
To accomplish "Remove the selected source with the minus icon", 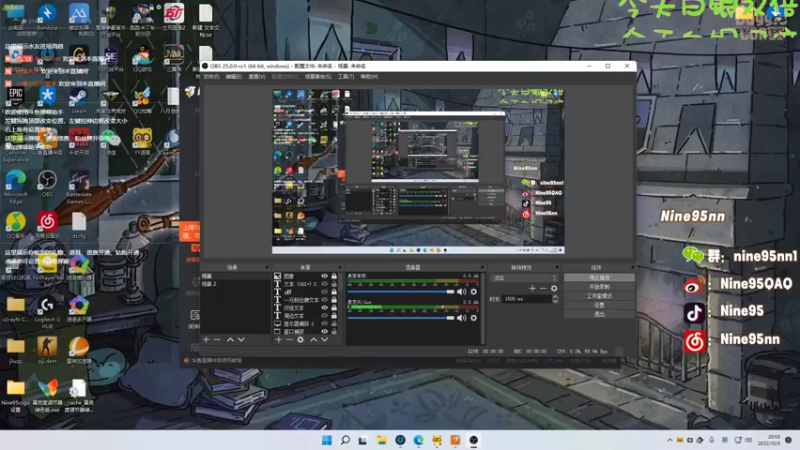I will pyautogui.click(x=289, y=339).
